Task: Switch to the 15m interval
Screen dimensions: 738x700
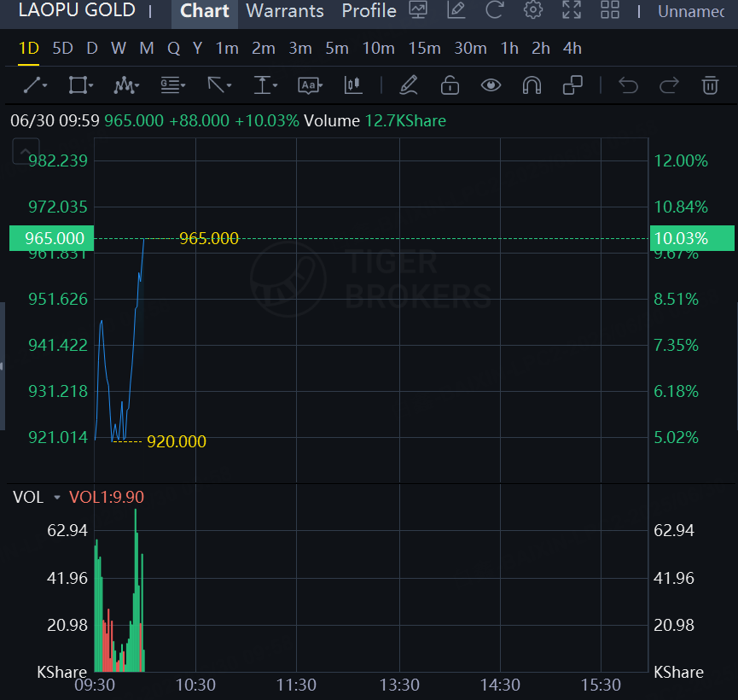Action: click(424, 49)
